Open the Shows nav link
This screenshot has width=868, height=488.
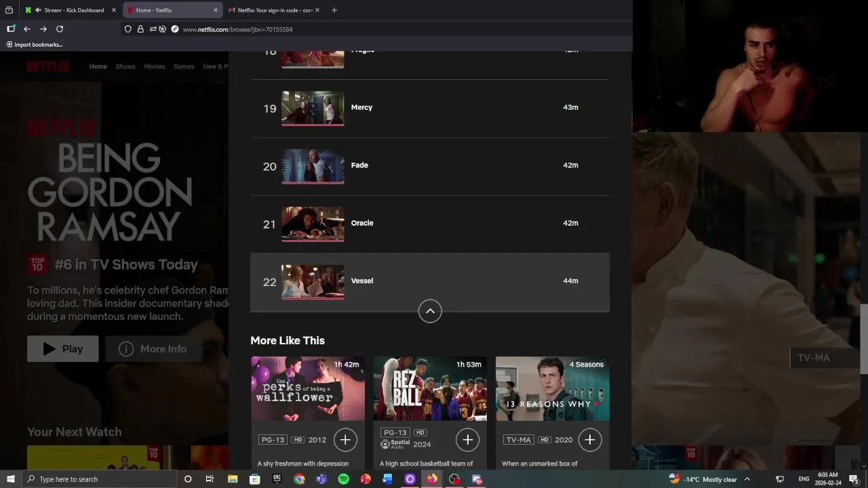[x=125, y=66]
